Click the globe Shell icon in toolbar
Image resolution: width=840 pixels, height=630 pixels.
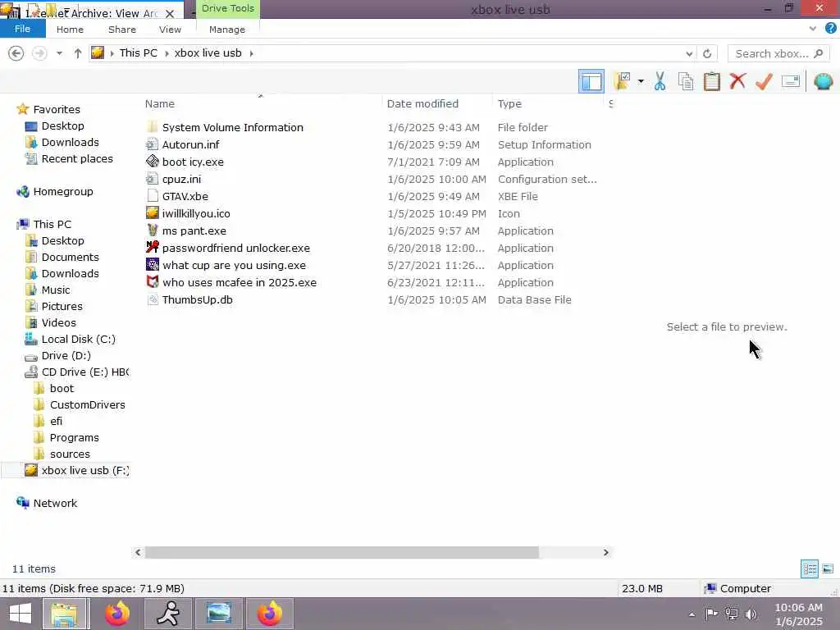point(824,81)
